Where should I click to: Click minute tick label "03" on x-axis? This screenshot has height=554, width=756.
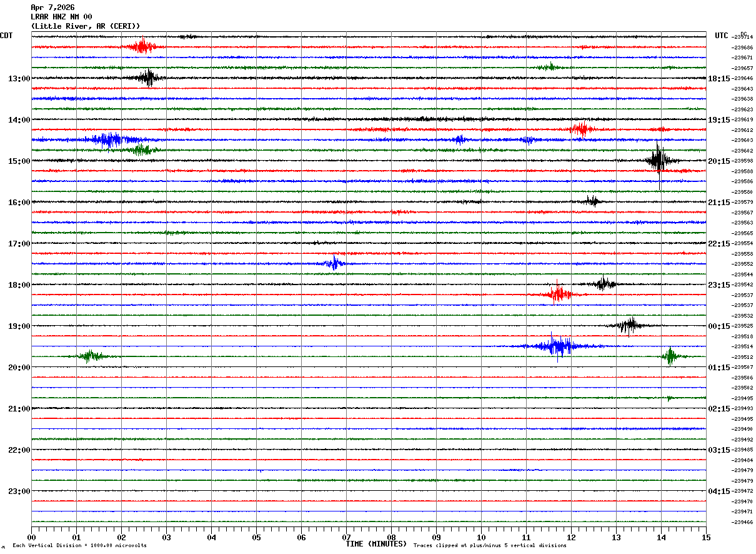point(166,537)
